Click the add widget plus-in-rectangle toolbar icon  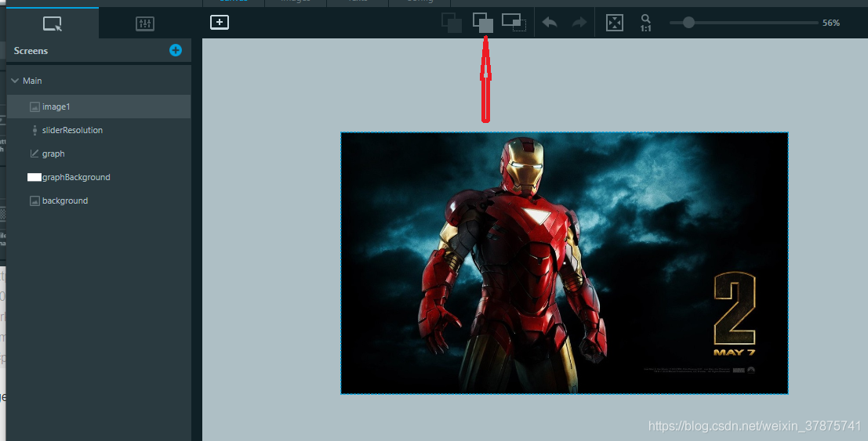(220, 22)
